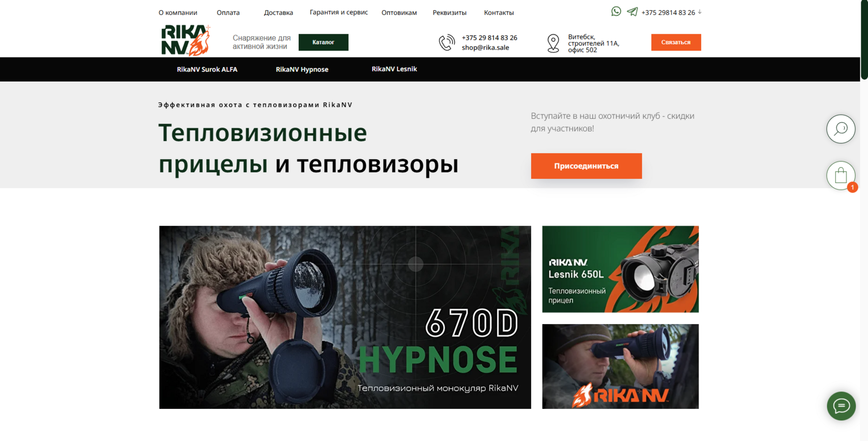Expand the phone number dropdown arrow
The height and width of the screenshot is (441, 868).
pyautogui.click(x=700, y=12)
